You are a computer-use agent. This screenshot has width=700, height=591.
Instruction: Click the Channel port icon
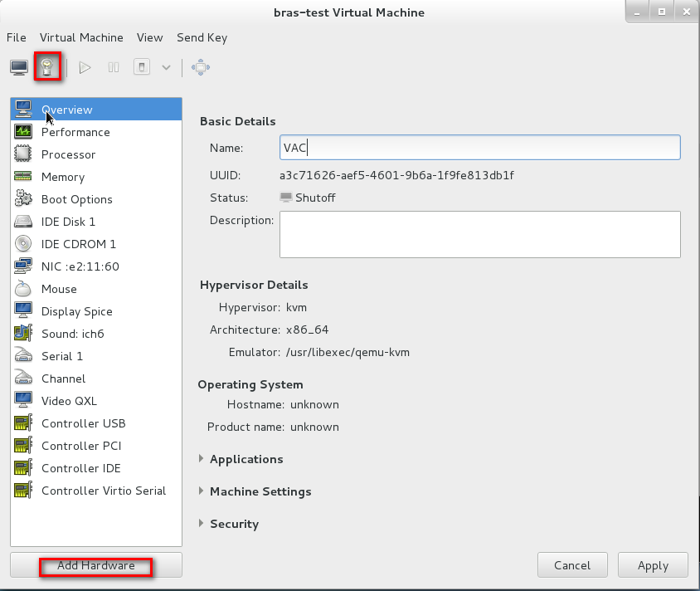[x=23, y=378]
